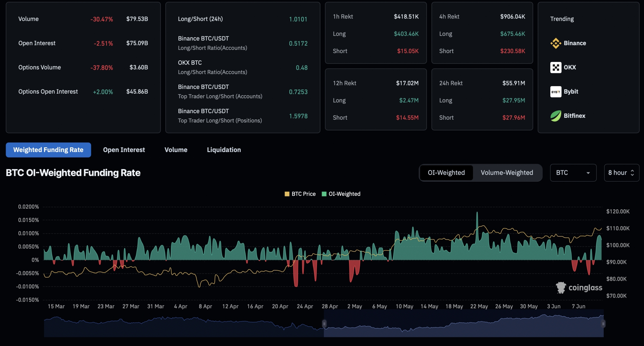Click the OKX logo icon
This screenshot has width=644, height=346.
click(x=556, y=68)
